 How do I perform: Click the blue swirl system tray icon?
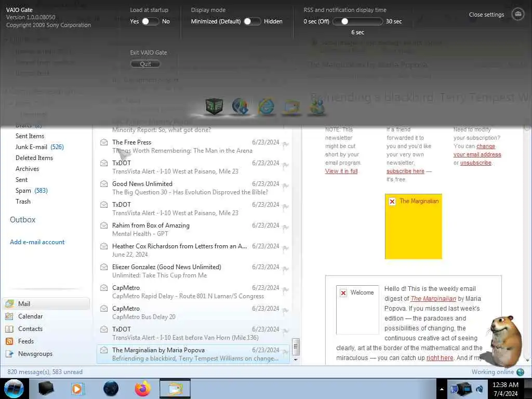tap(480, 389)
